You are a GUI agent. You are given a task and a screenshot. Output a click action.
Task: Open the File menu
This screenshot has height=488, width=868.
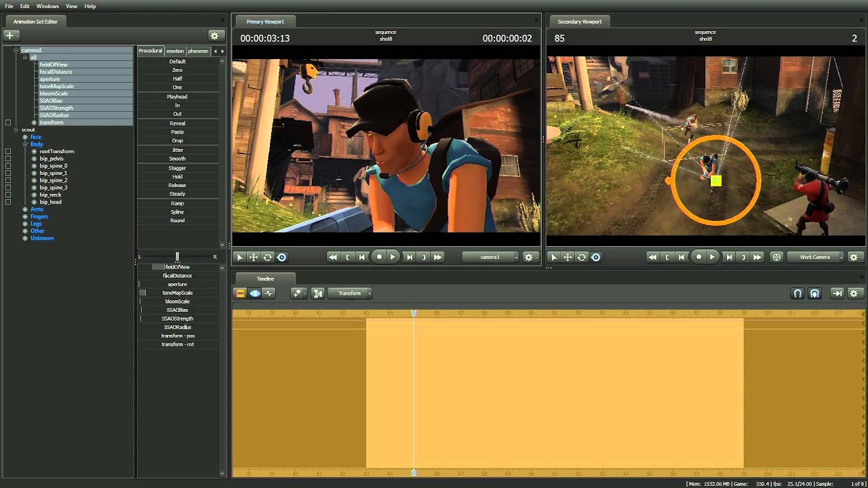tap(9, 6)
